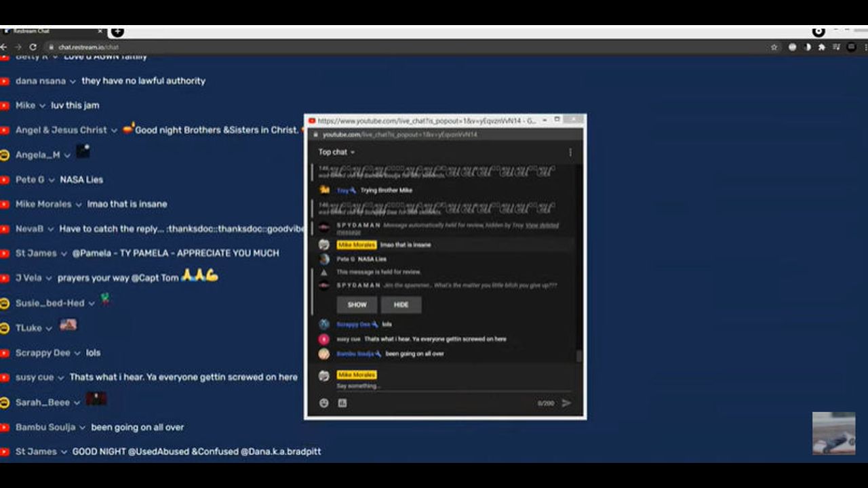Expand the Top chat dropdown
The image size is (868, 488).
(337, 152)
